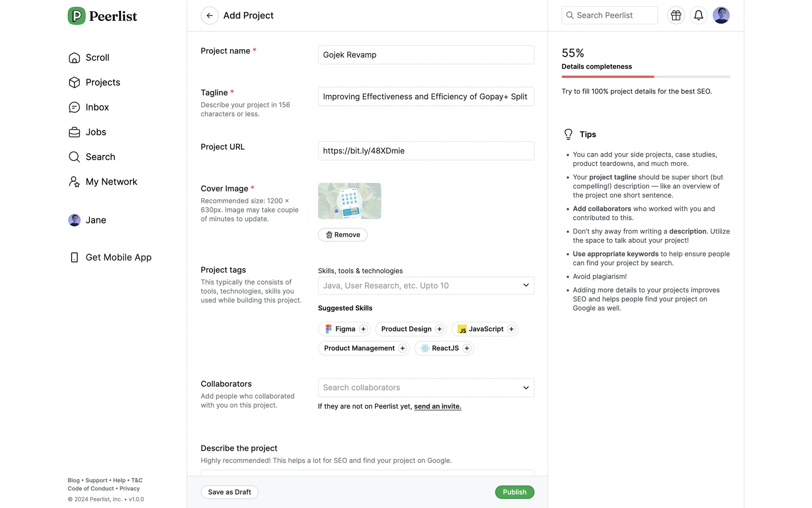Add the Product Design skill tag
This screenshot has height=508, width=812.
pyautogui.click(x=439, y=329)
